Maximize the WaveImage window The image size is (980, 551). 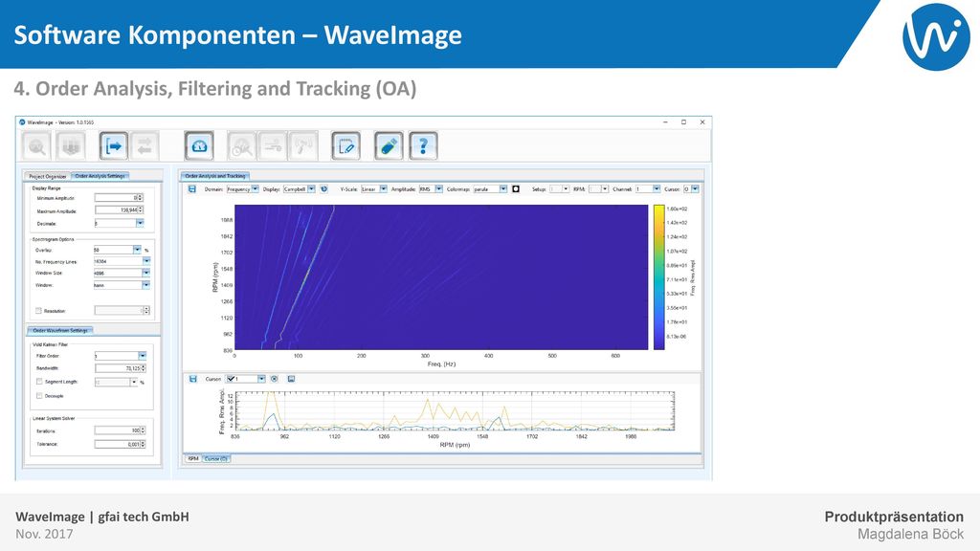[683, 121]
